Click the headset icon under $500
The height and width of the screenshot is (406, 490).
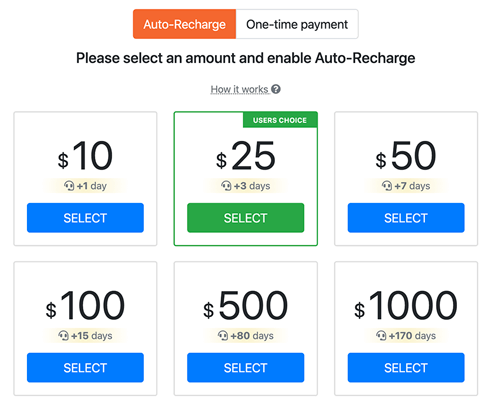click(223, 335)
